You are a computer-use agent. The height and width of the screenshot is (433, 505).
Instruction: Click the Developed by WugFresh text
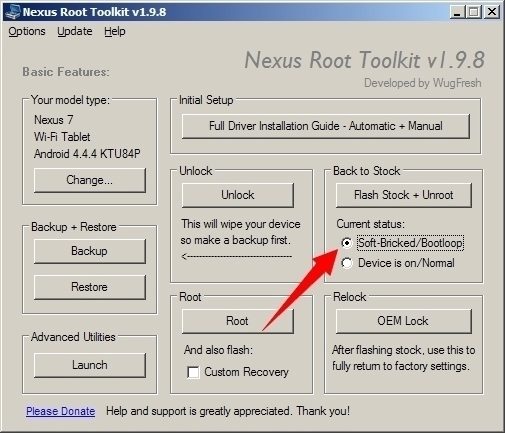423,83
